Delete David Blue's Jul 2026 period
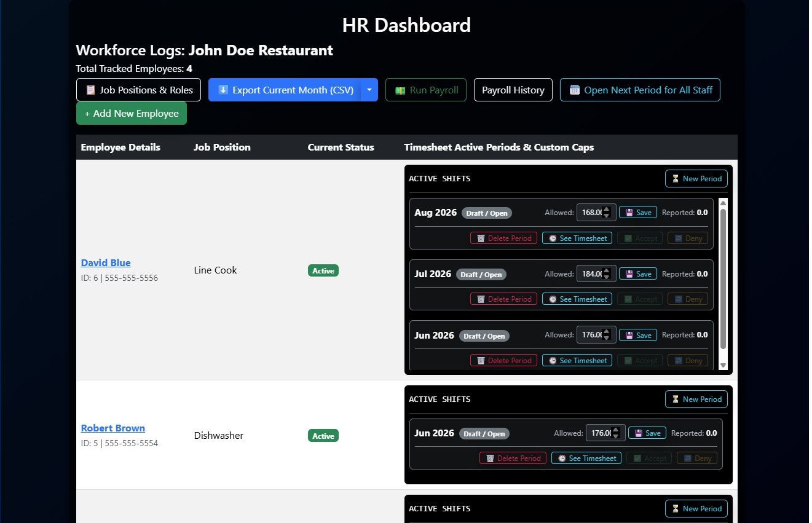This screenshot has width=812, height=523. [x=504, y=299]
